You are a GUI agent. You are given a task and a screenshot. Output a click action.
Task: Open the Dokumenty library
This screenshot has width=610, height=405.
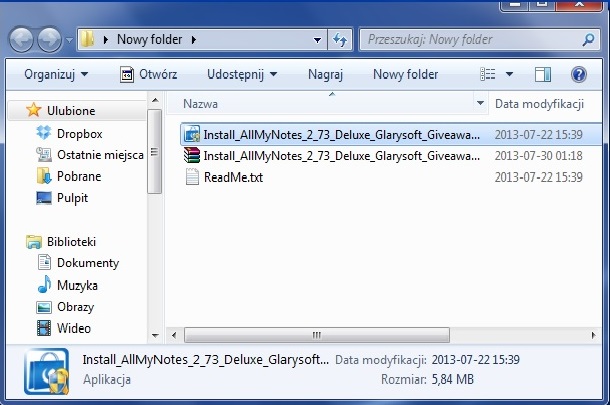[x=88, y=263]
